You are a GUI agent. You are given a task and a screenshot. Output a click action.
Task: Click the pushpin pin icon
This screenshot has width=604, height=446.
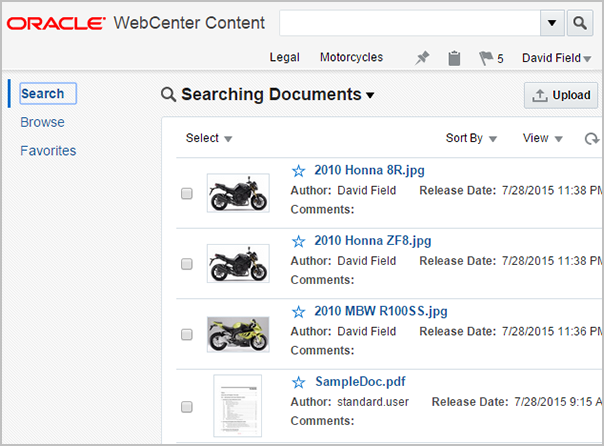pos(422,58)
